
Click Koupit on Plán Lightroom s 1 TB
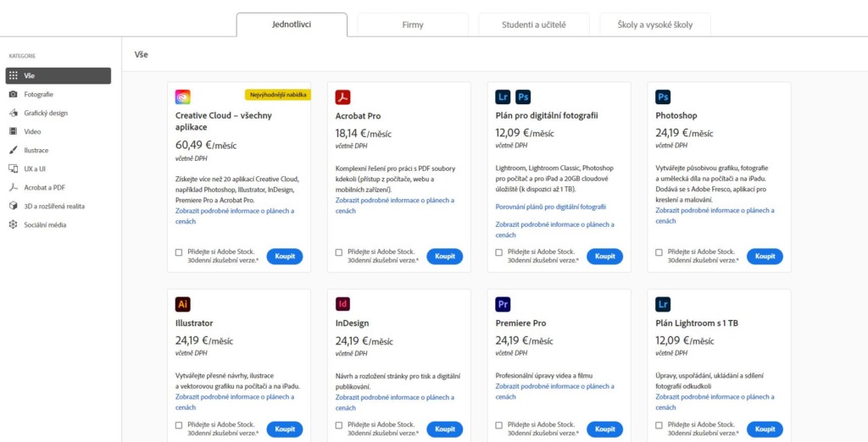[x=765, y=429]
